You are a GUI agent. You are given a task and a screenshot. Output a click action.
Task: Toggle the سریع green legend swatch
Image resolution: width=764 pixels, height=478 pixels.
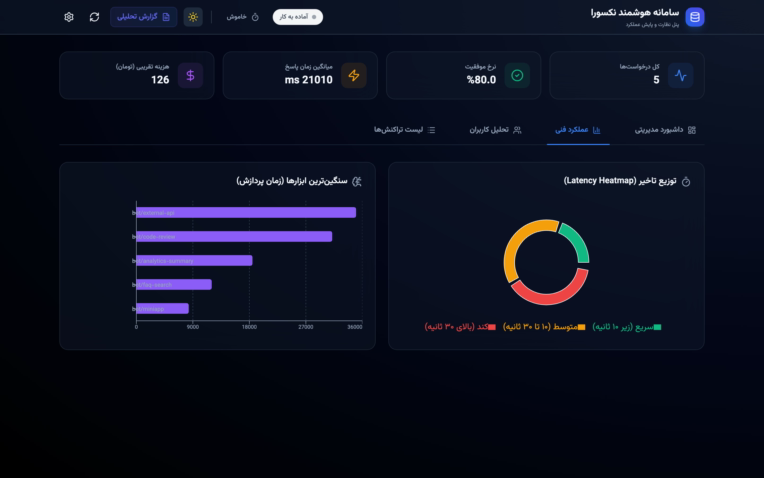pyautogui.click(x=657, y=327)
